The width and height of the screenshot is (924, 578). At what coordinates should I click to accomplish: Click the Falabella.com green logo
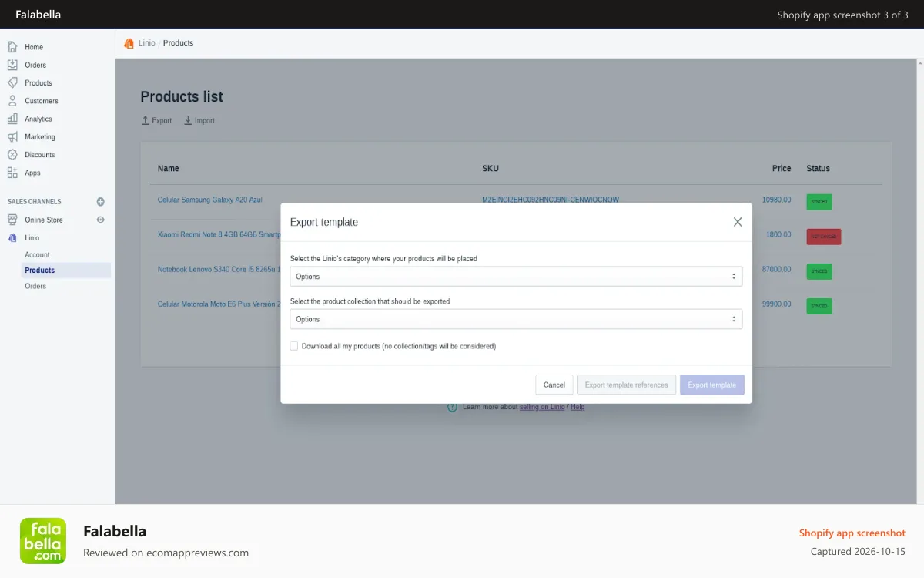(43, 541)
